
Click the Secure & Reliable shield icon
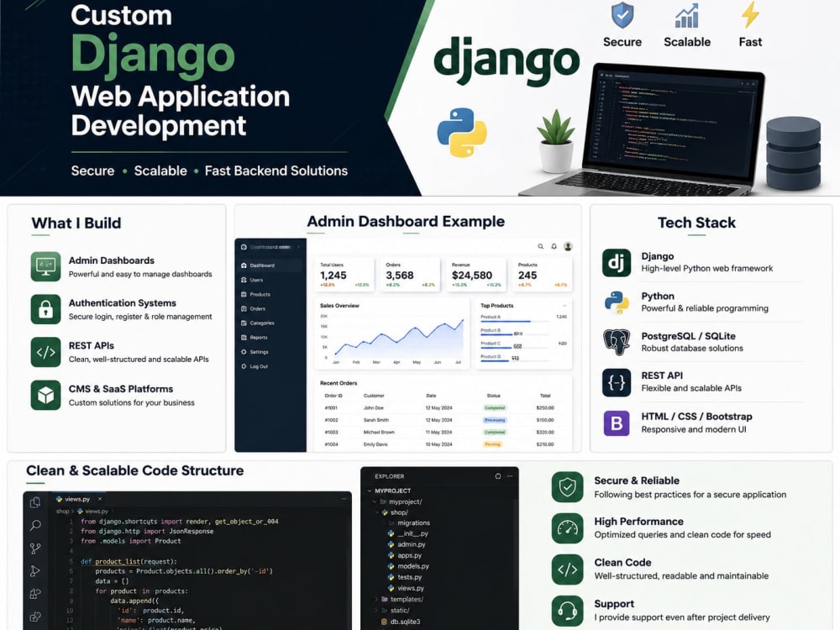tap(567, 487)
